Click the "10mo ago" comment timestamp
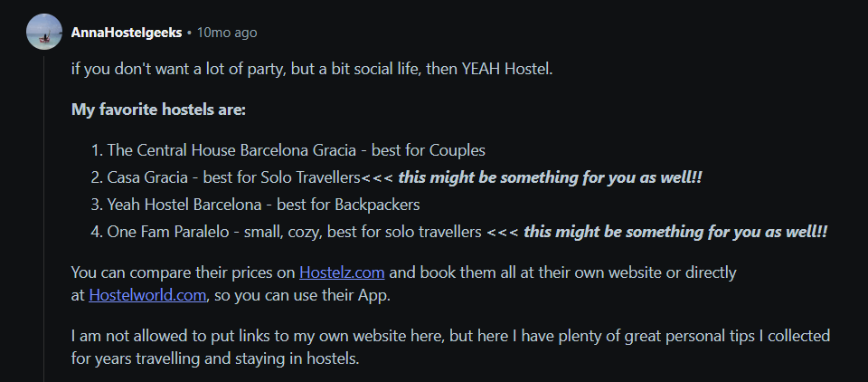 [x=226, y=33]
